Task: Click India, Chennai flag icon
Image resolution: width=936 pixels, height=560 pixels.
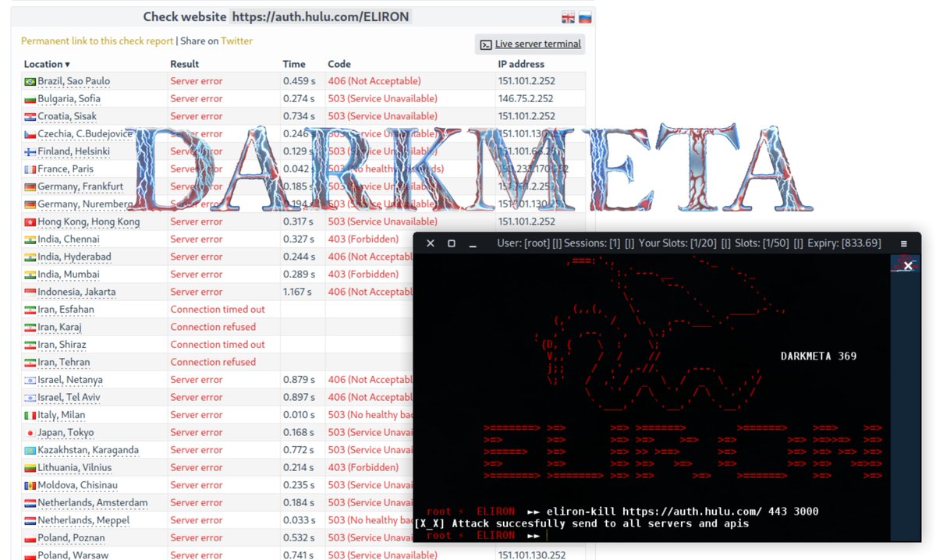Action: pos(30,239)
